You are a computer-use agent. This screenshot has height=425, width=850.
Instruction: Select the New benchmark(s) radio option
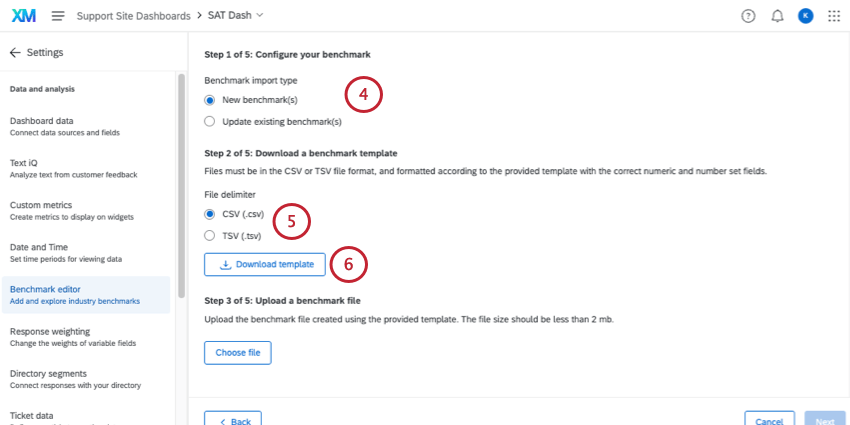(209, 100)
